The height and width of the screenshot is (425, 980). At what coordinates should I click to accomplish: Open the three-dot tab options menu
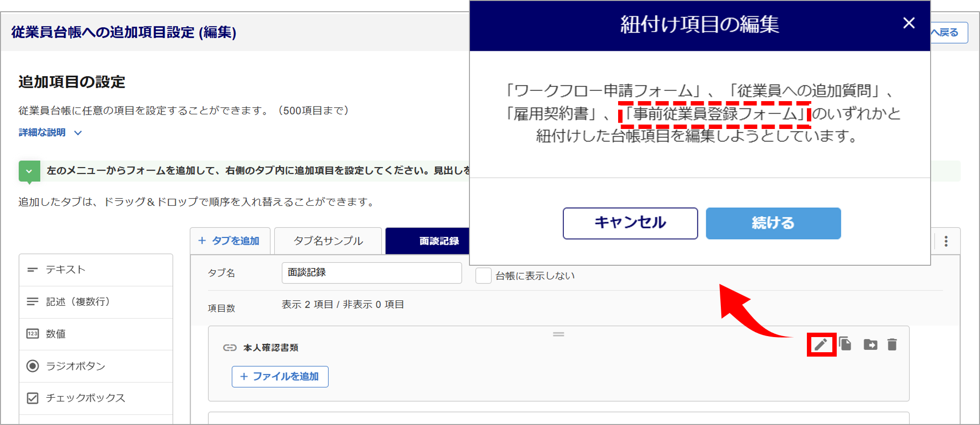pos(946,241)
